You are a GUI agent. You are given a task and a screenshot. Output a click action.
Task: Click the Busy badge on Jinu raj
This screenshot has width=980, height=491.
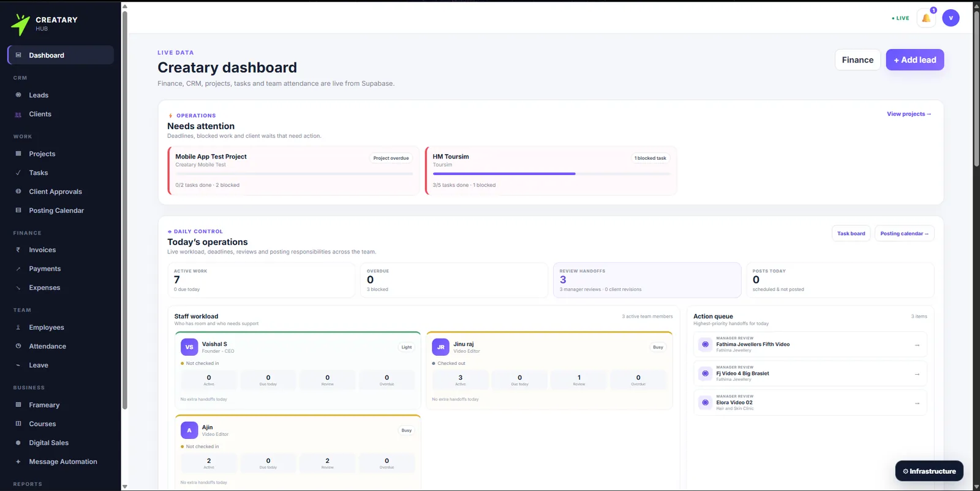click(658, 347)
